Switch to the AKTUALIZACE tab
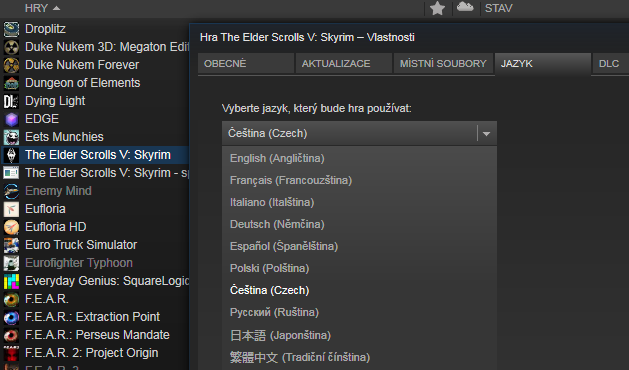Screen dimensions: 629x370 coord(344,63)
